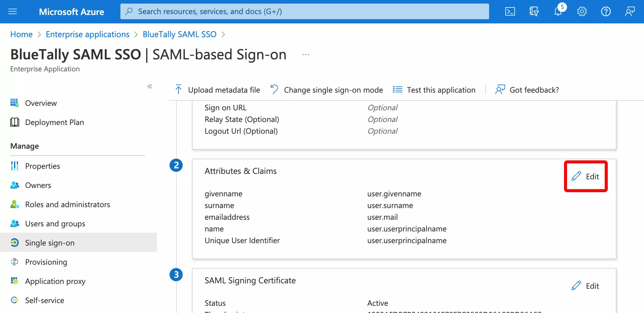Open the hamburger portal menu
This screenshot has width=644, height=313.
[x=13, y=12]
